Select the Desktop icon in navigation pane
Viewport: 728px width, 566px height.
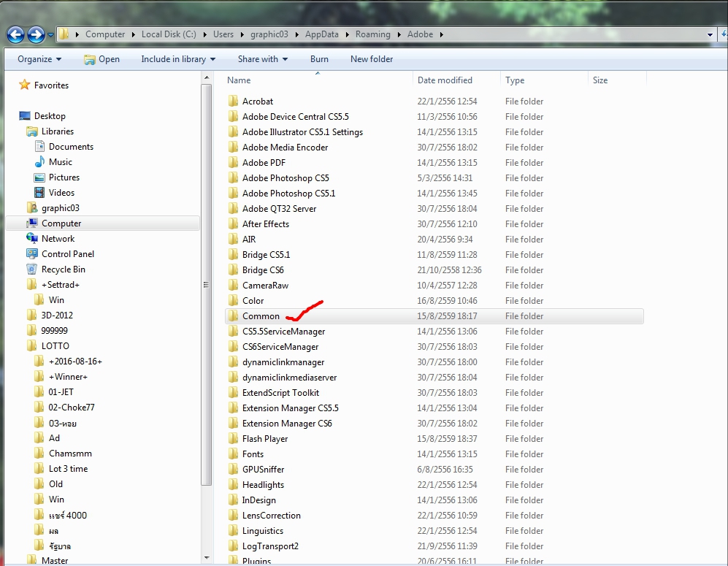pyautogui.click(x=25, y=115)
